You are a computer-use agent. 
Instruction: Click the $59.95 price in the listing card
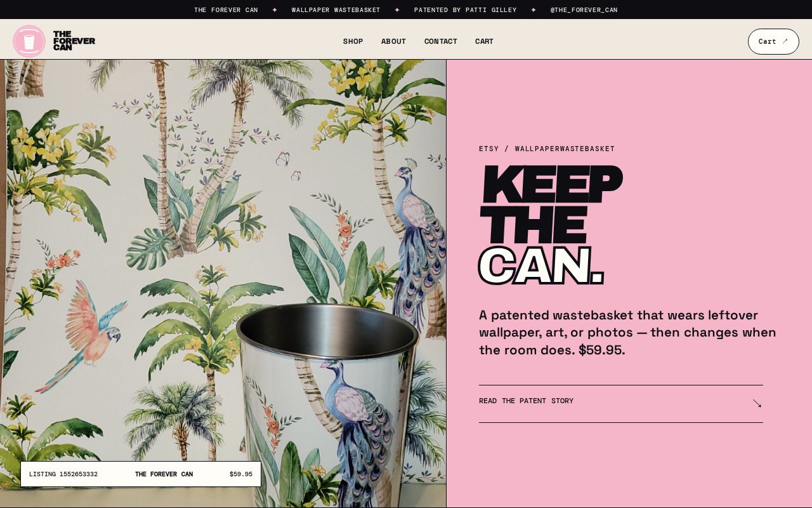(241, 474)
